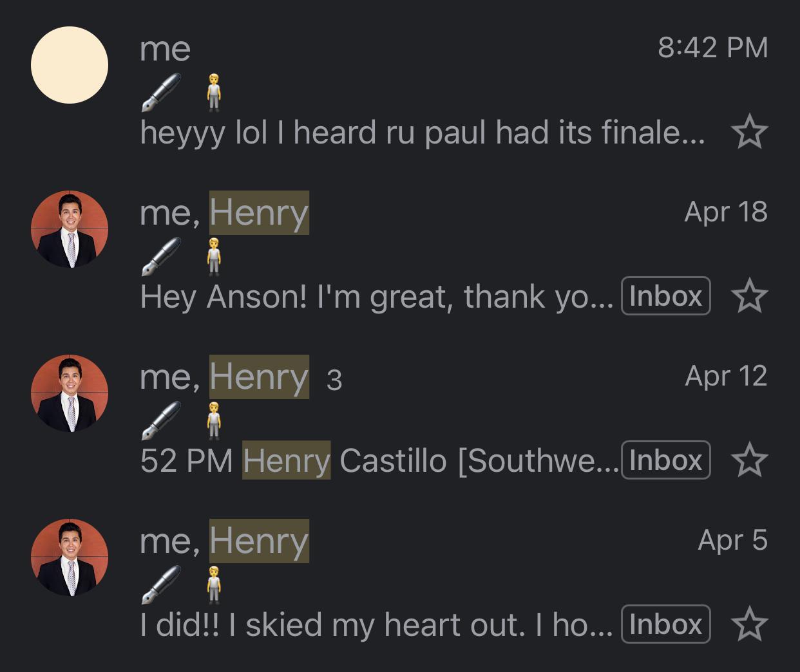Toggle the star on the Apr 12 thread
Viewport: 800px width, 672px height.
click(x=750, y=461)
